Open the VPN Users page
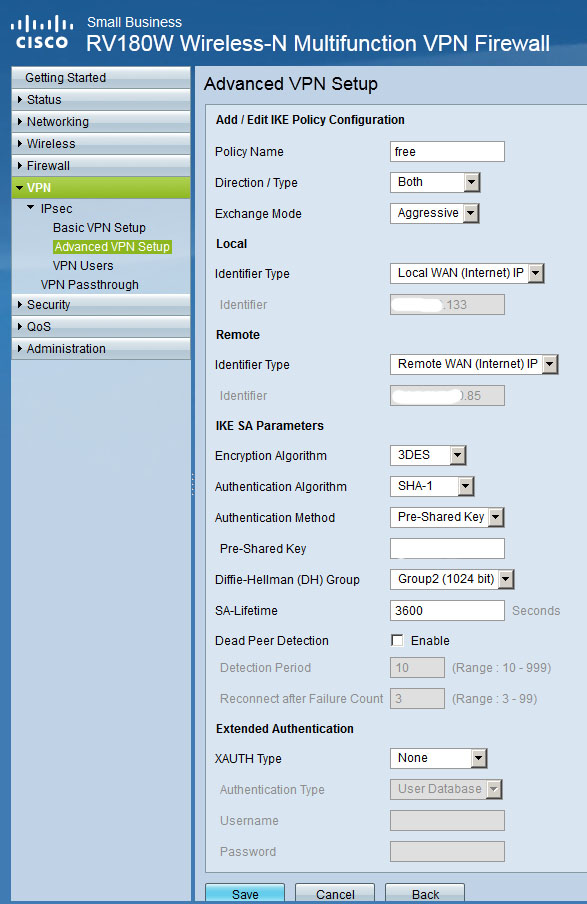Image resolution: width=587 pixels, height=904 pixels. tap(83, 266)
